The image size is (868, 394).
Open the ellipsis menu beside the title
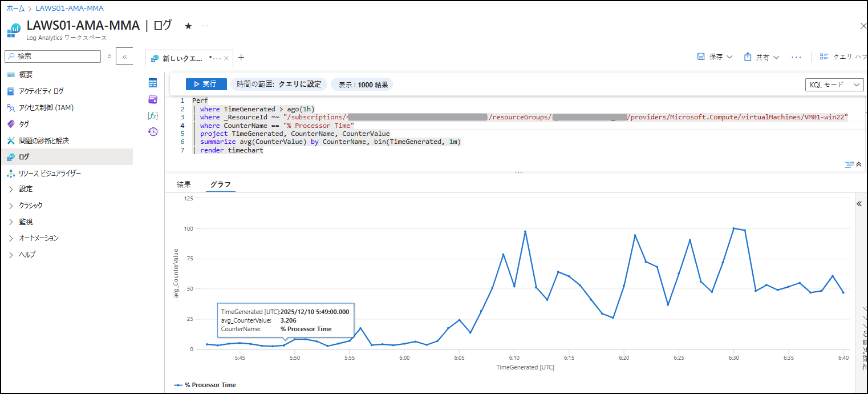point(205,26)
